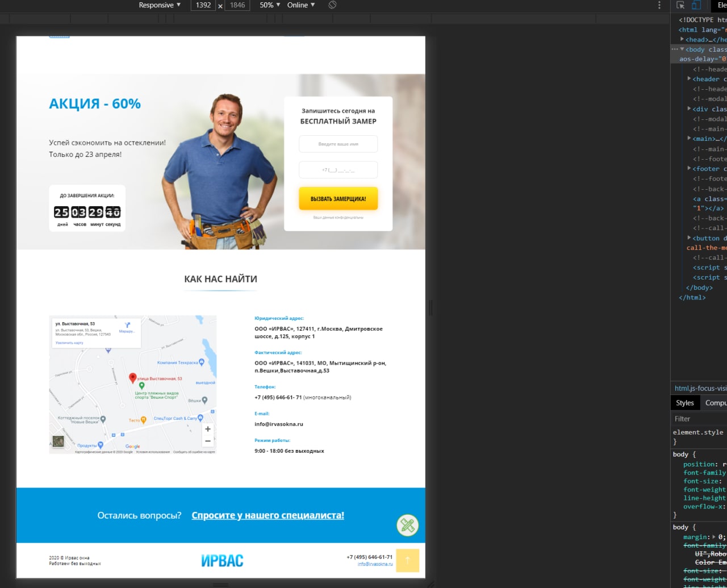Click the red map pin marker

[133, 378]
